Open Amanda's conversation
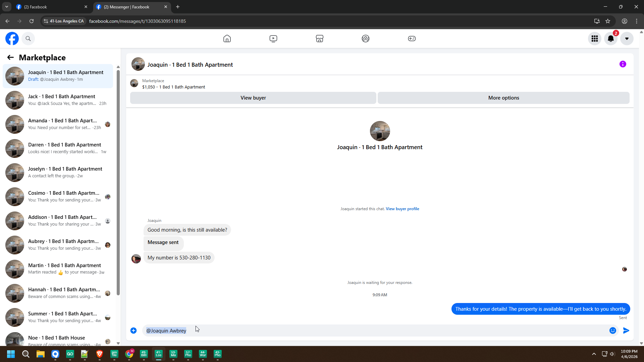Screen dimensions: 644x362 (58, 124)
